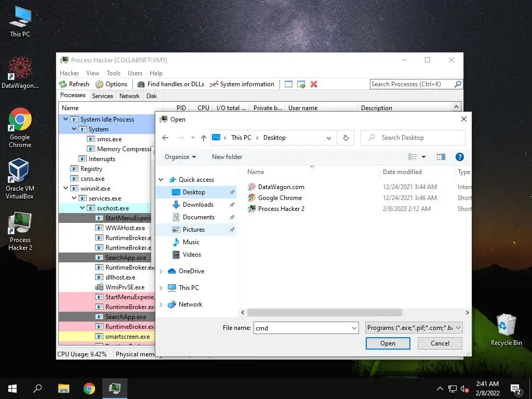This screenshot has height=399, width=532.
Task: Switch to the Disk tab
Action: (x=152, y=96)
